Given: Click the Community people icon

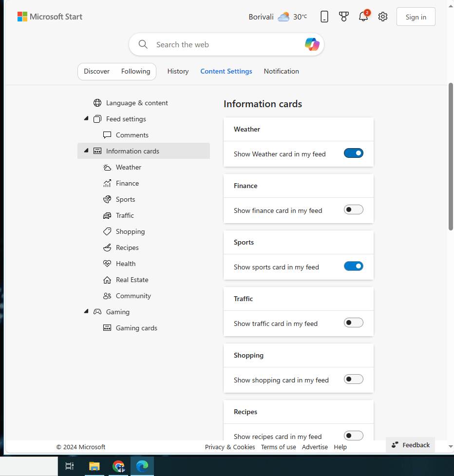Looking at the screenshot, I should coord(107,296).
